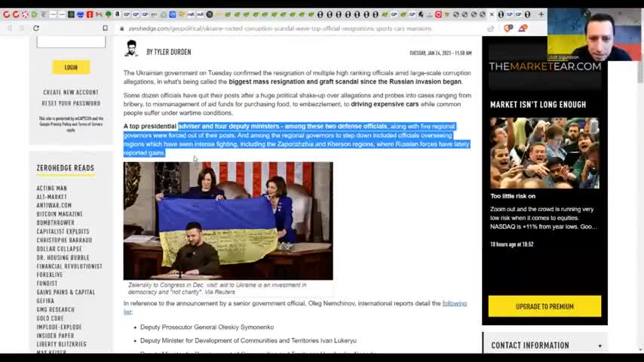This screenshot has height=362, width=644.
Task: Open the 'following list' hyperlink
Action: [454, 304]
